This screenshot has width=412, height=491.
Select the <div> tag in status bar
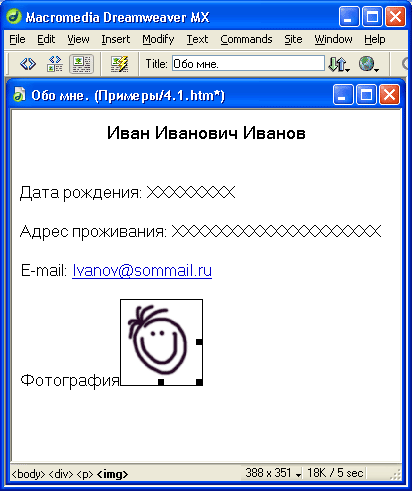pyautogui.click(x=61, y=474)
